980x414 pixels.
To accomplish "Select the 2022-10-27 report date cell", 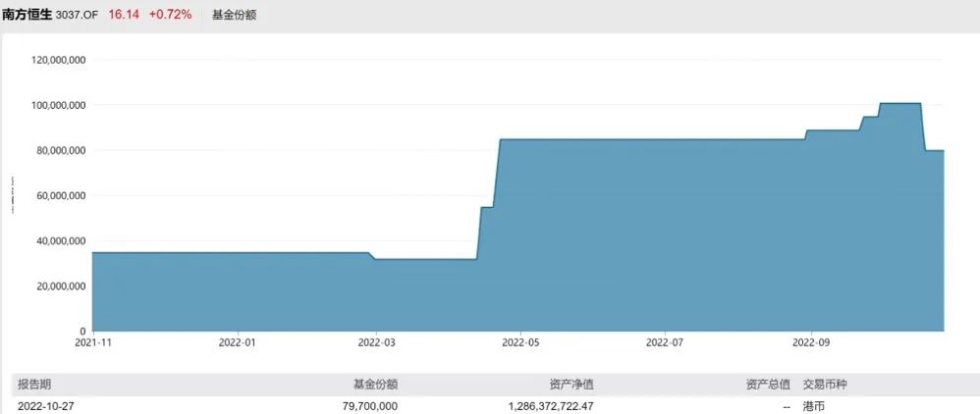I will tap(48, 405).
